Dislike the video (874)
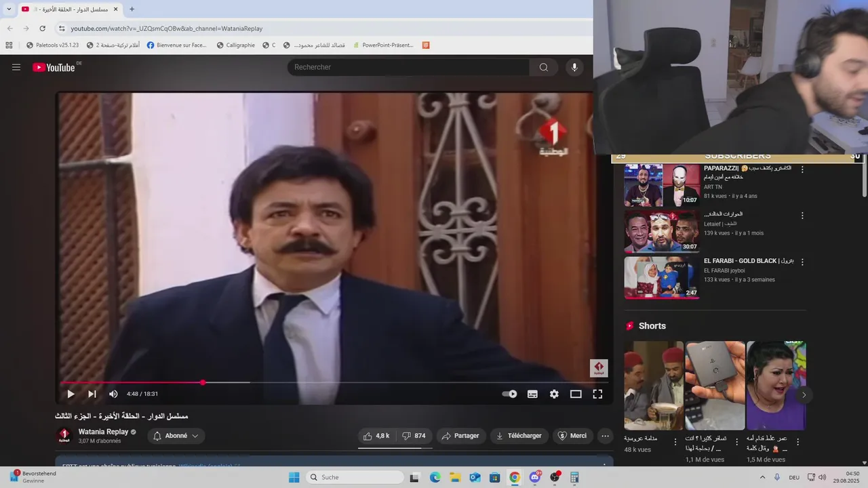 click(x=414, y=436)
